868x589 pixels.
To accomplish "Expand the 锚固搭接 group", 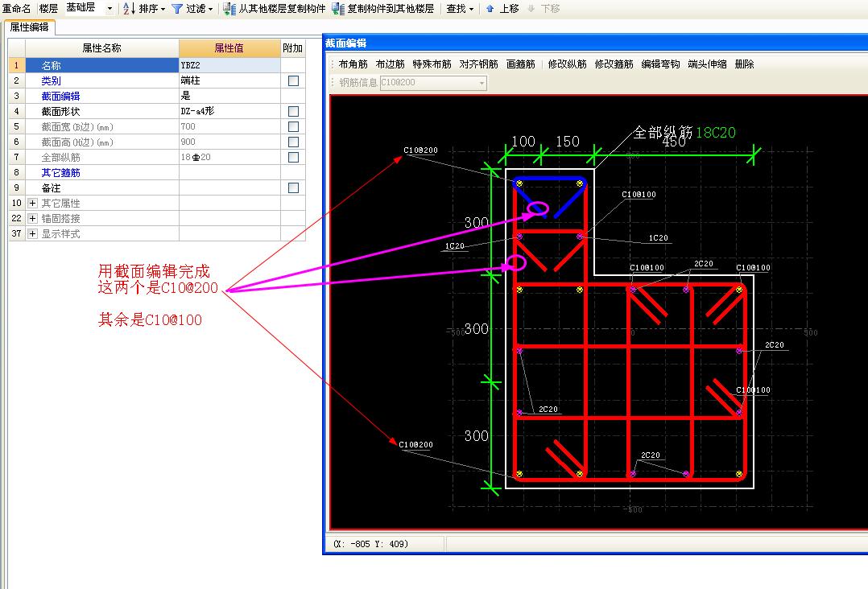I will pos(33,218).
